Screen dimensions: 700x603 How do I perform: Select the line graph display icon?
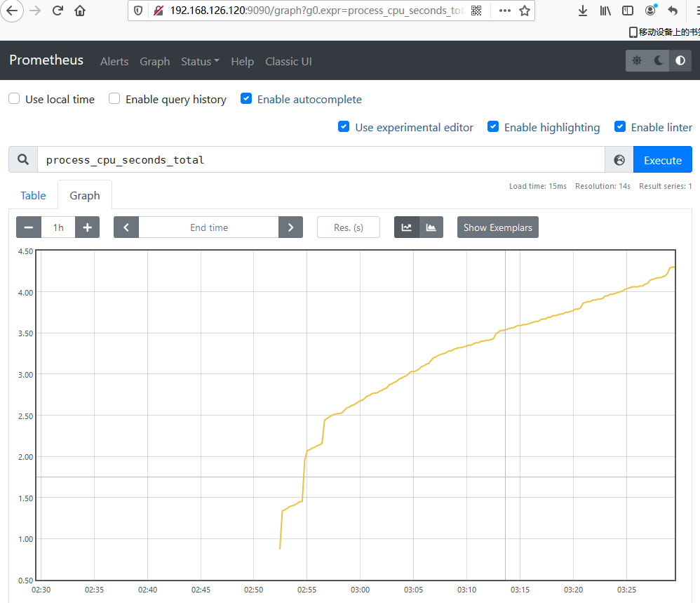(x=408, y=227)
